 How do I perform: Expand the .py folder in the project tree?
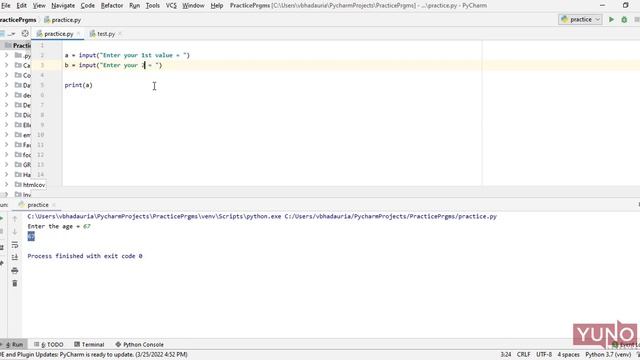(x=6, y=55)
